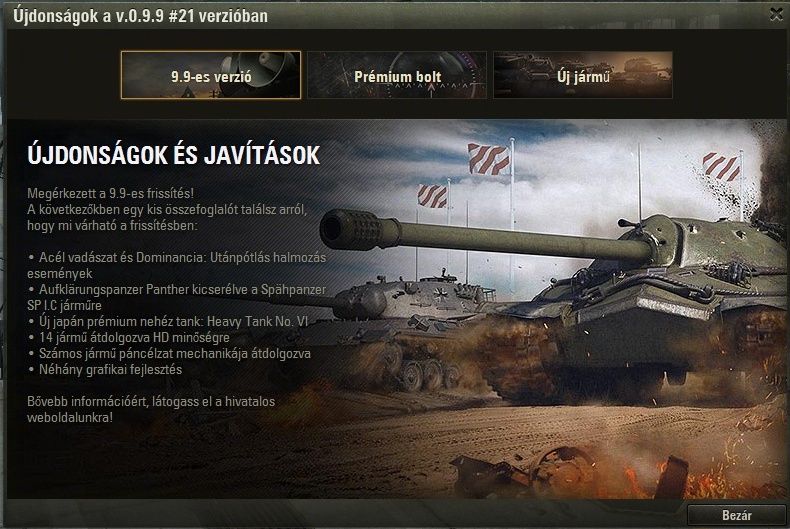This screenshot has height=529, width=790.
Task: Select the 9.9-es verzió tab
Action: tap(211, 75)
